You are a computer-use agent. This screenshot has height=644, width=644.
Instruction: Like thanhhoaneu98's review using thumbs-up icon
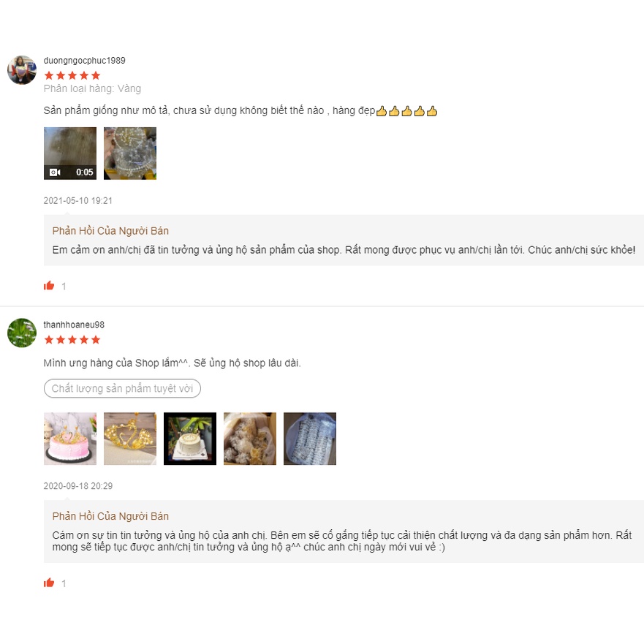click(49, 583)
